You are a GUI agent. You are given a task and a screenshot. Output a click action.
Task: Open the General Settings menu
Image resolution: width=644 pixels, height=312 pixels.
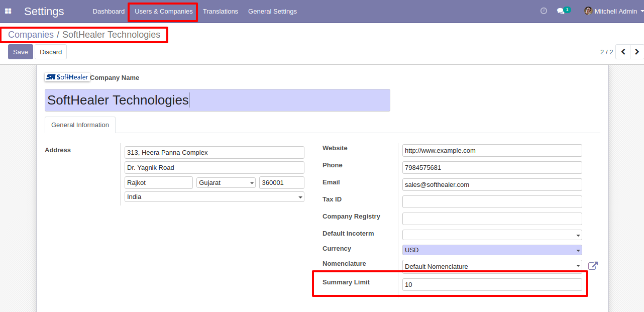272,11
